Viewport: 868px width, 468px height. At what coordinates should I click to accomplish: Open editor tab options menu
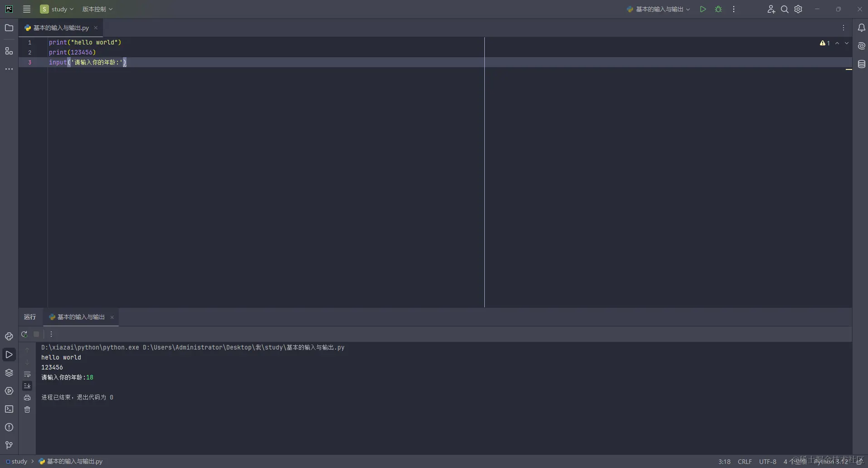[844, 28]
